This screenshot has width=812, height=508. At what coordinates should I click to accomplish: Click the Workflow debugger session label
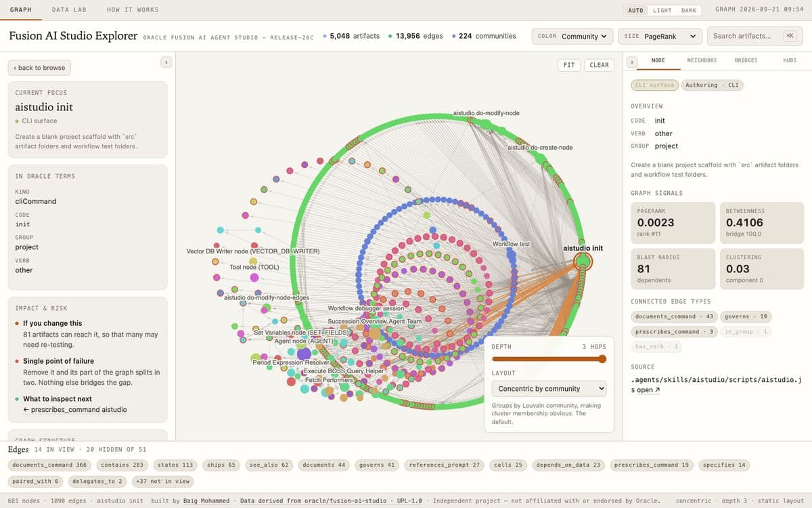[x=365, y=308]
